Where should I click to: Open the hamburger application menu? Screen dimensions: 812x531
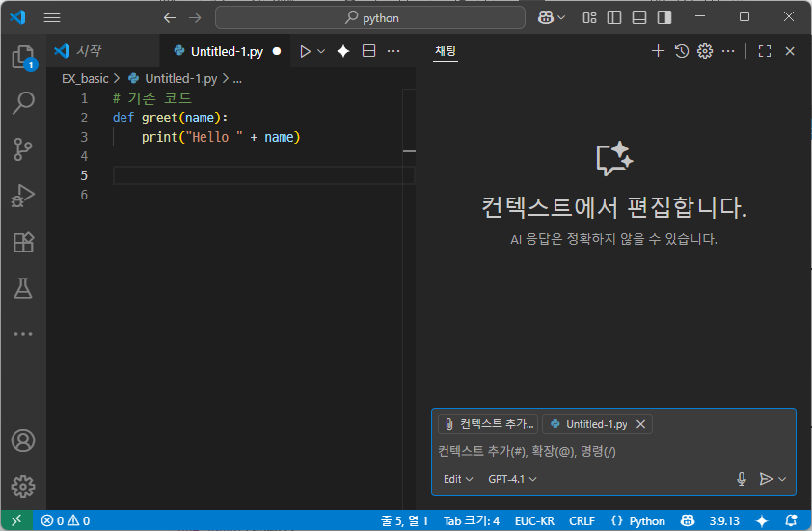coord(52,17)
